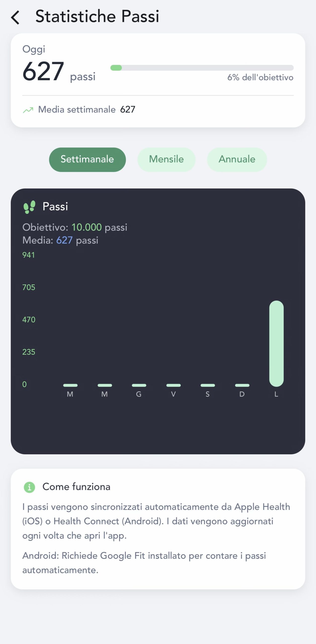Tap the Obiettivo 10.000 passi text
This screenshot has height=644, width=316.
75,227
